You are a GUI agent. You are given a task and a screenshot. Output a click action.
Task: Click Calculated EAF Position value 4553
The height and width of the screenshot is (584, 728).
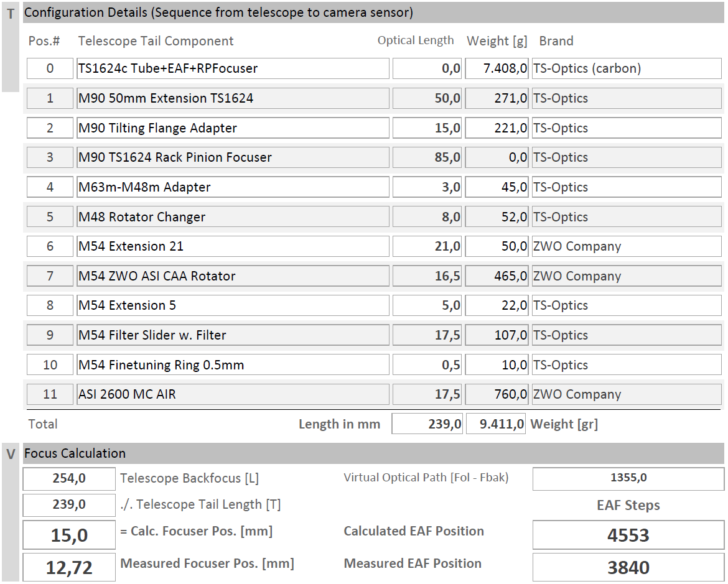[x=628, y=535]
